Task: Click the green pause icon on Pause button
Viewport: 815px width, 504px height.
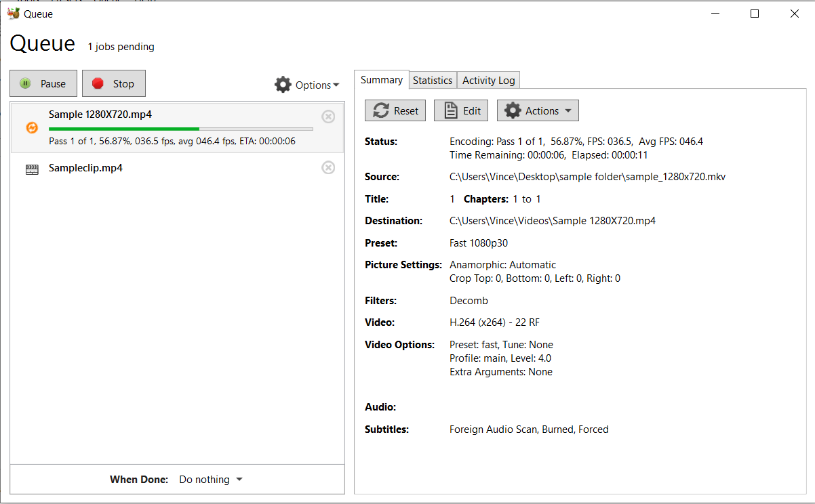Action: click(24, 83)
